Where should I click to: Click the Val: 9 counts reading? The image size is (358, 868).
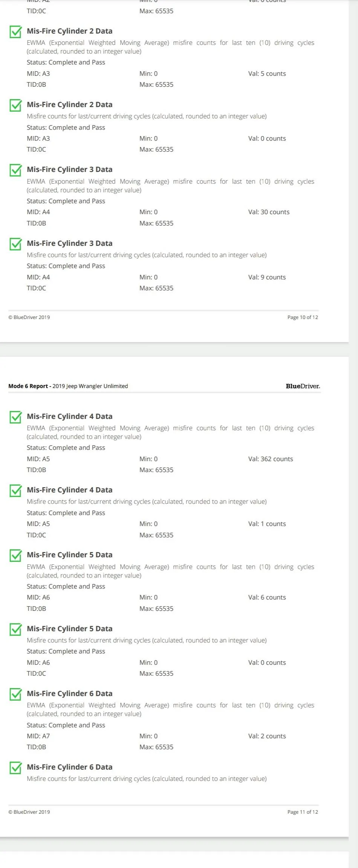[267, 277]
